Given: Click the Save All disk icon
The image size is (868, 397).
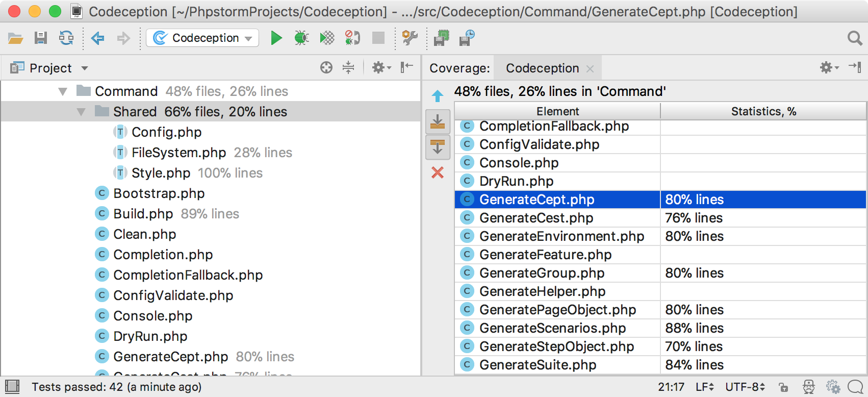Looking at the screenshot, I should 41,38.
